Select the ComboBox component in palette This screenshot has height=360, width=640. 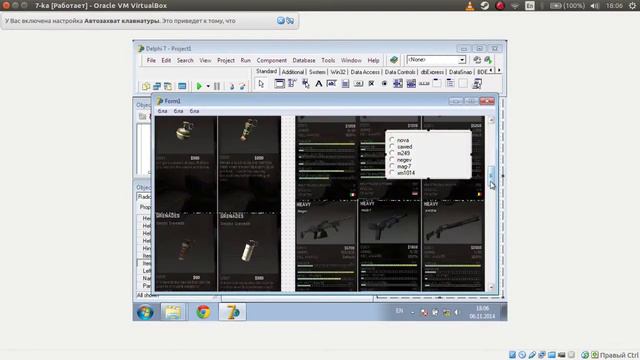coord(411,84)
